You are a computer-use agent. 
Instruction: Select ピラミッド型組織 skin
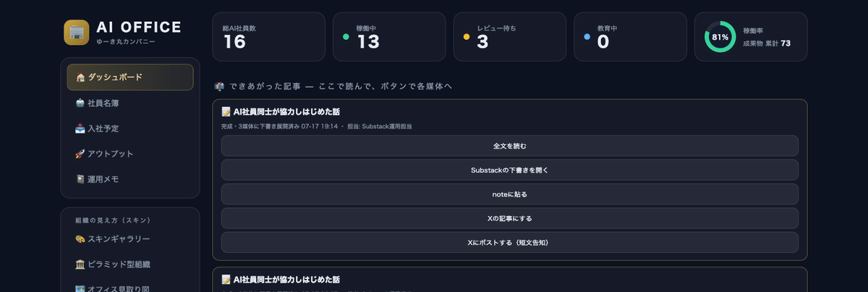(x=130, y=264)
